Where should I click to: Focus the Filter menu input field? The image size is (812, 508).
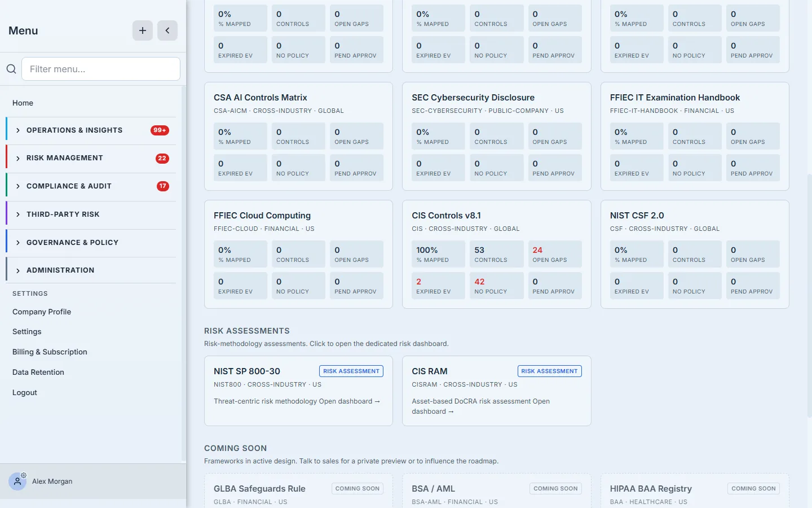coord(101,69)
